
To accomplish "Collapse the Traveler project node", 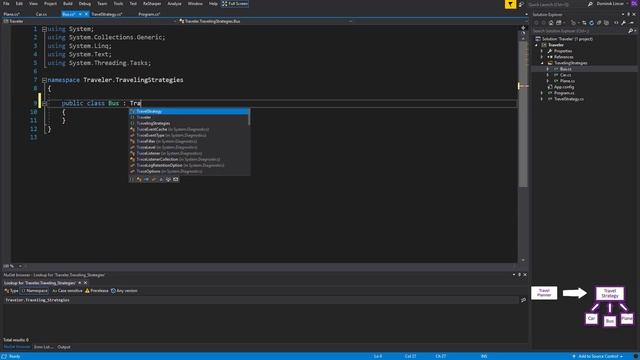I will tap(536, 45).
